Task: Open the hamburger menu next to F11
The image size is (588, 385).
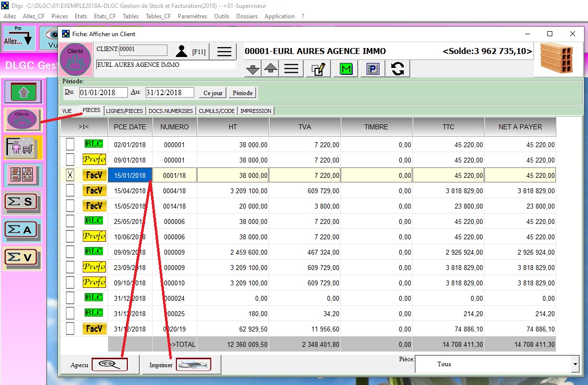Action: coord(224,52)
